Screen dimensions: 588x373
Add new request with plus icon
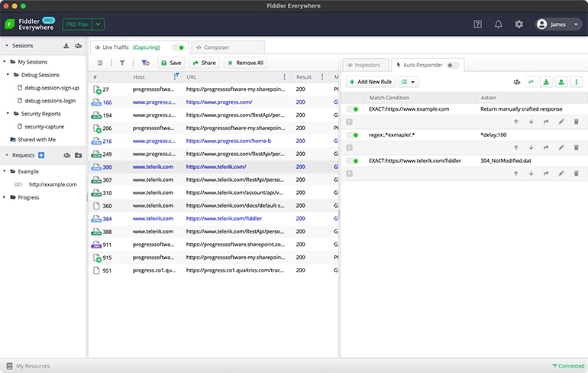click(41, 155)
